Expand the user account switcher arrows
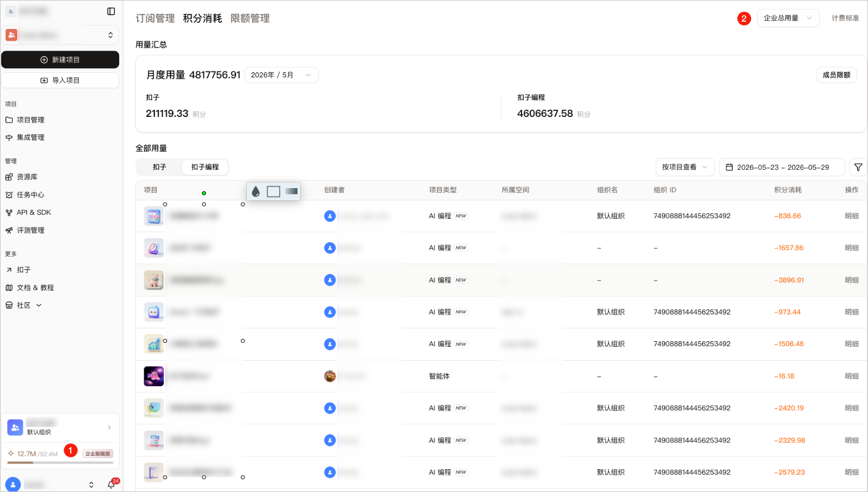The image size is (868, 492). pos(91,485)
